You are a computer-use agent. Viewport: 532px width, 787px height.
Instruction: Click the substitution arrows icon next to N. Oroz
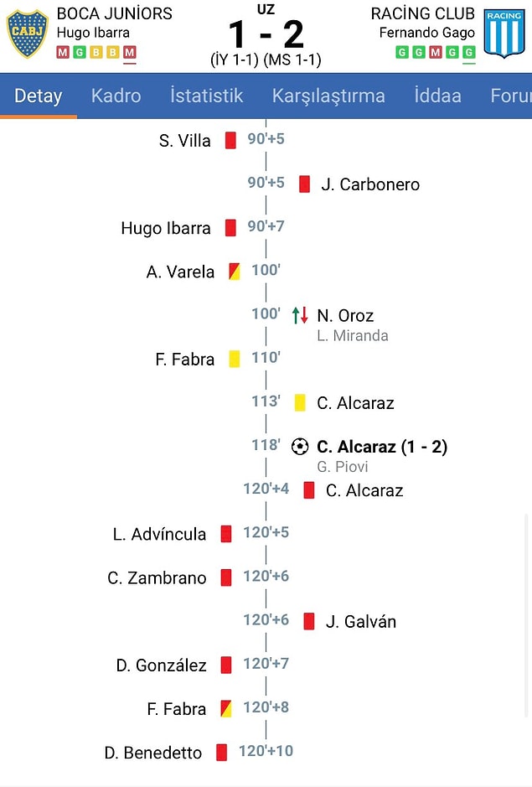pyautogui.click(x=300, y=315)
